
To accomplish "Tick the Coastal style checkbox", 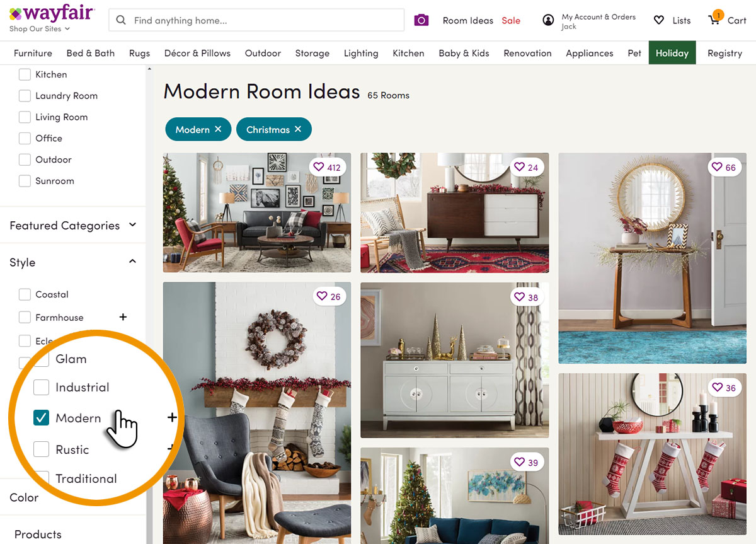I will click(25, 294).
